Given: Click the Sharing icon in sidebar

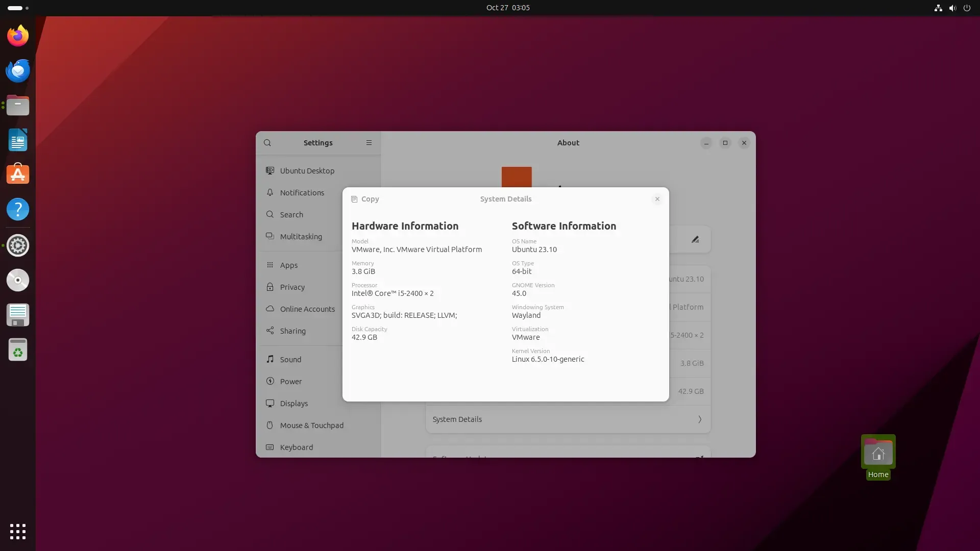Looking at the screenshot, I should tap(270, 331).
